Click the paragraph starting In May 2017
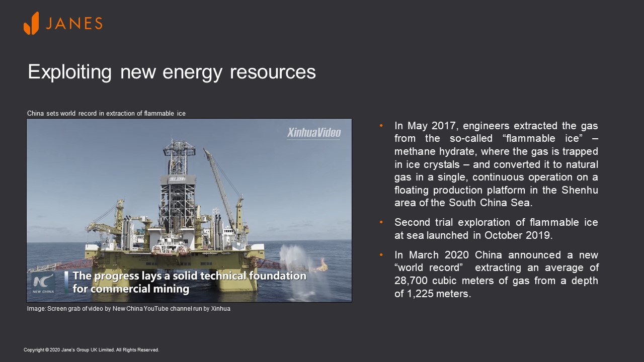 tap(496, 164)
